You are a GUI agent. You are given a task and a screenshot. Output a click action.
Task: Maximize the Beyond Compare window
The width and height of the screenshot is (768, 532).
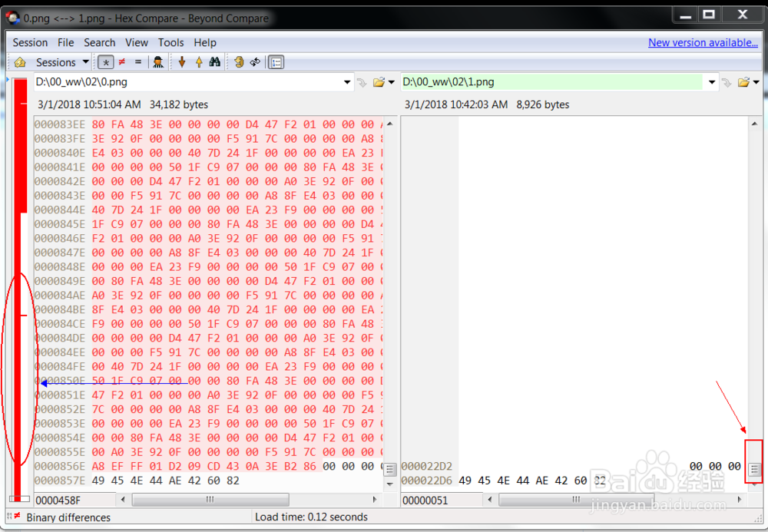coord(708,14)
